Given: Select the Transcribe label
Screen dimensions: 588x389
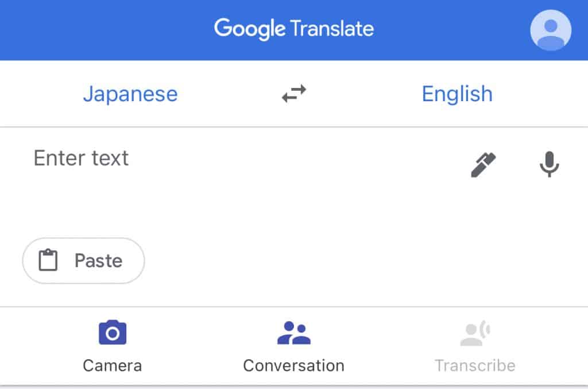Looking at the screenshot, I should 475,365.
